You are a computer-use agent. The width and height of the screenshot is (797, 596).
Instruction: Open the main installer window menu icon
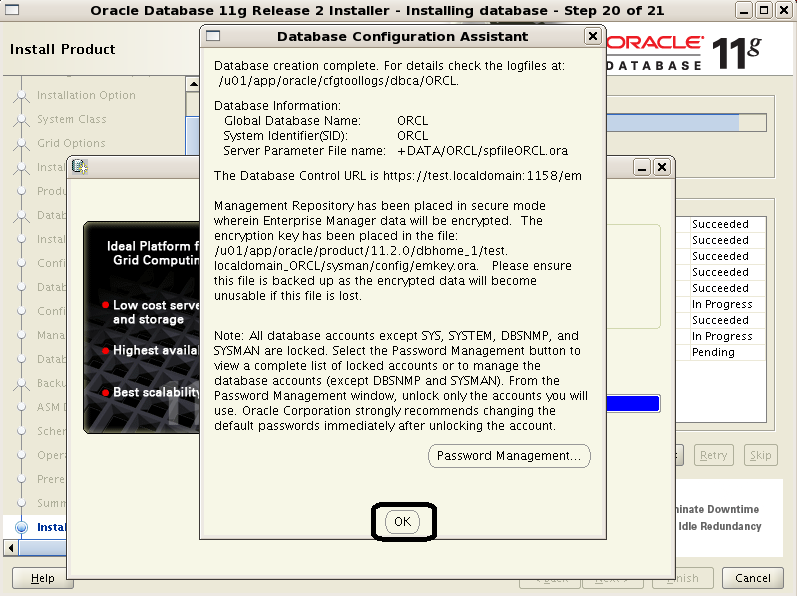[x=11, y=11]
